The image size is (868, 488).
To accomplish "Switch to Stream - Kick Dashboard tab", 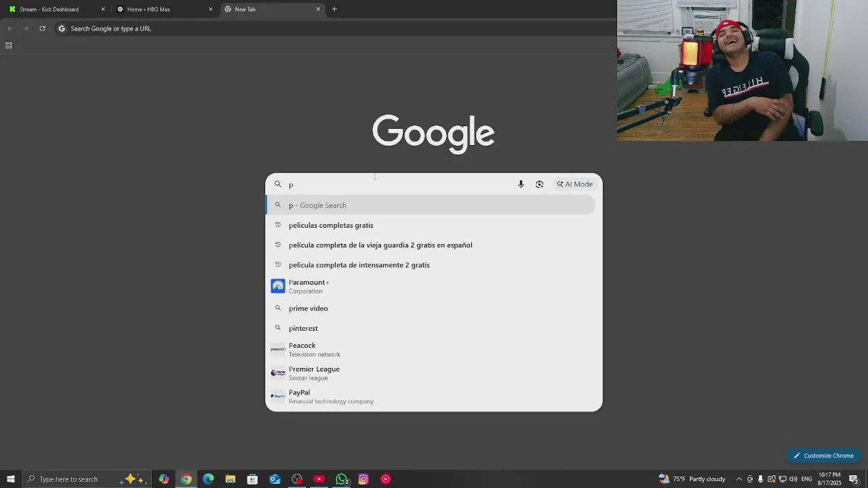I will click(x=57, y=9).
